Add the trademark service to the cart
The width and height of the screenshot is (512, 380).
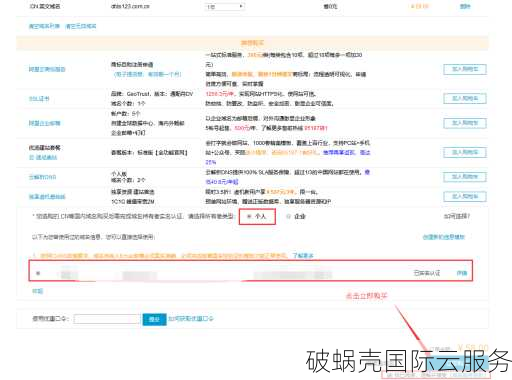tap(465, 69)
